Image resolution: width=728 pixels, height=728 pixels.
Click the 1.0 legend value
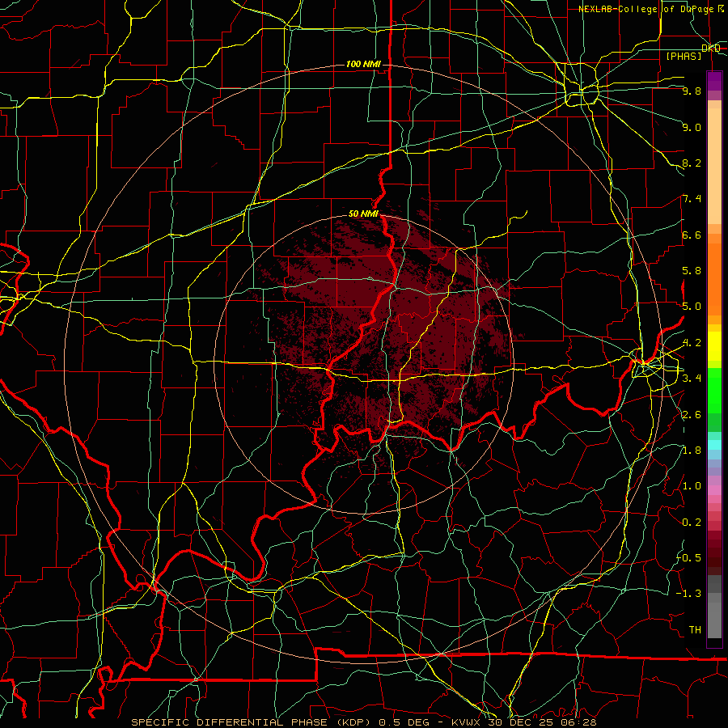[x=692, y=486]
